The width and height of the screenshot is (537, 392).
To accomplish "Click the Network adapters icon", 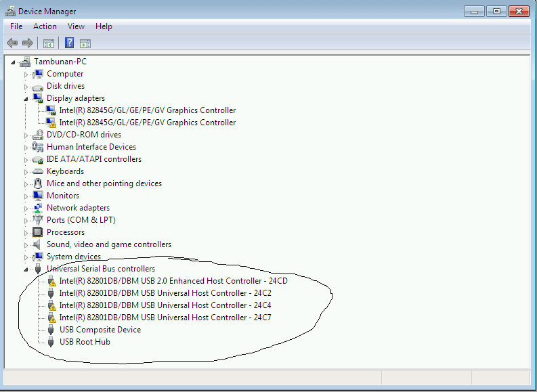I will [38, 208].
